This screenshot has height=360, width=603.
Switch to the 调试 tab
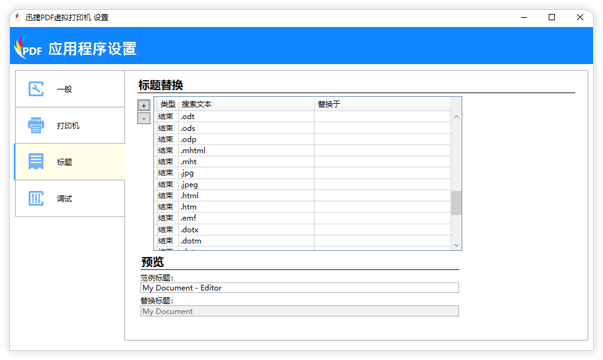70,198
